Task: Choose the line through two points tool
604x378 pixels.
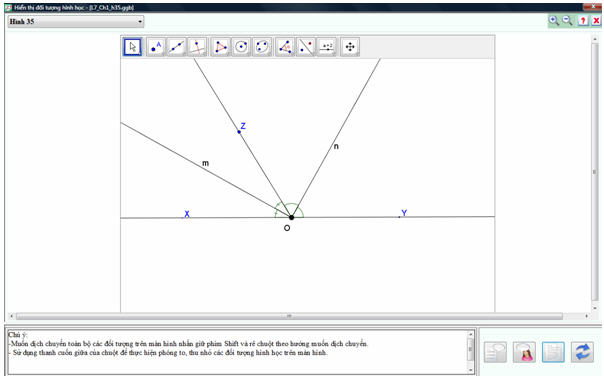Action: tap(176, 47)
